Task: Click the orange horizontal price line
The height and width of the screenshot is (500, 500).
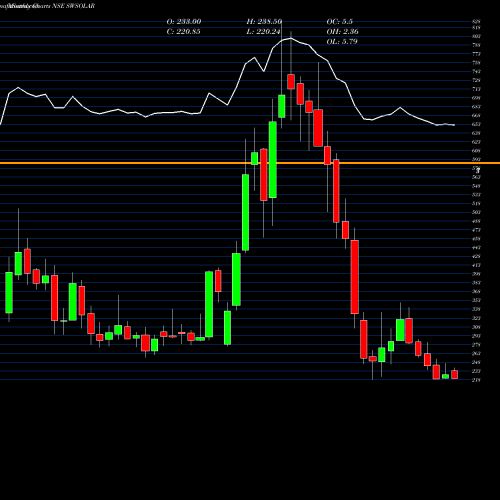Action: click(x=250, y=163)
